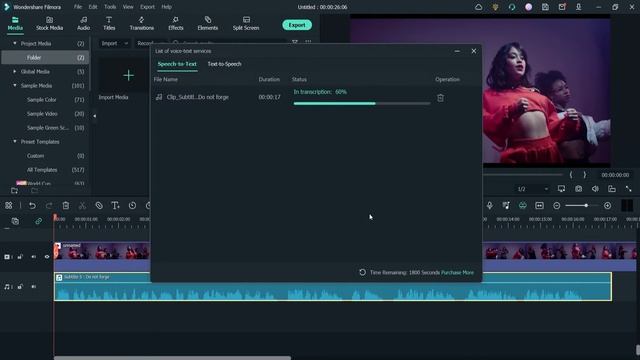Click the timeline horizontal scrollbar

(x=172, y=358)
